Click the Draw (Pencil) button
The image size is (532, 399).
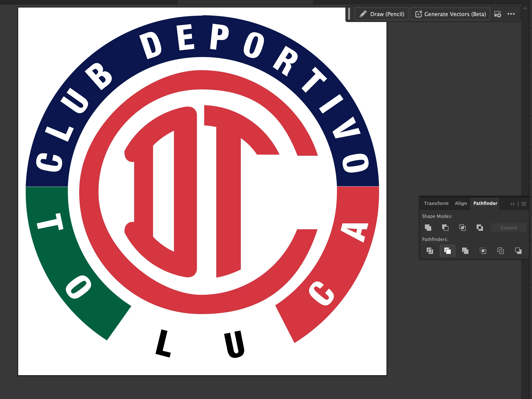click(x=382, y=14)
